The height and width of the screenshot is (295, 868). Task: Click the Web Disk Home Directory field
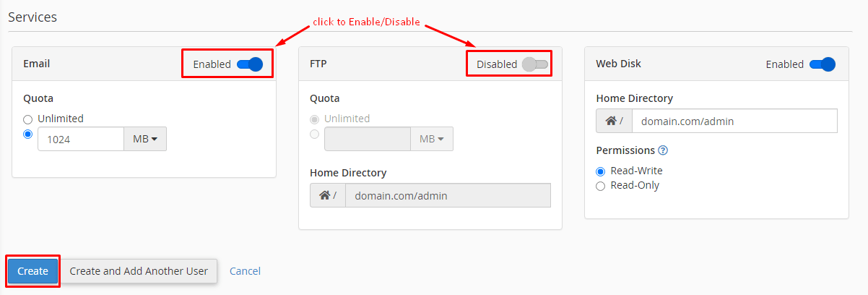(x=734, y=121)
